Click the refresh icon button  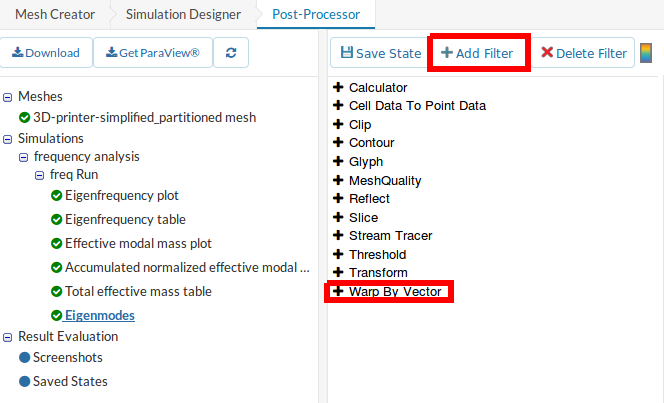click(x=232, y=53)
